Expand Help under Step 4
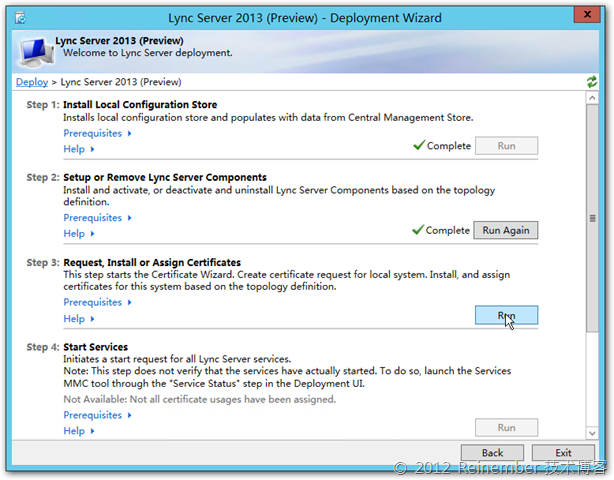Image resolution: width=614 pixels, height=480 pixels. pyautogui.click(x=79, y=431)
